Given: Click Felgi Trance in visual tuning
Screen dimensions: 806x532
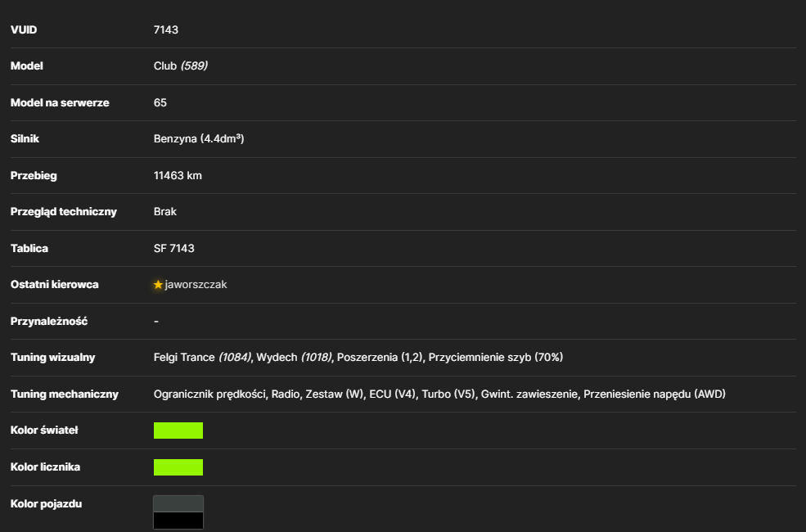Looking at the screenshot, I should (x=184, y=357).
